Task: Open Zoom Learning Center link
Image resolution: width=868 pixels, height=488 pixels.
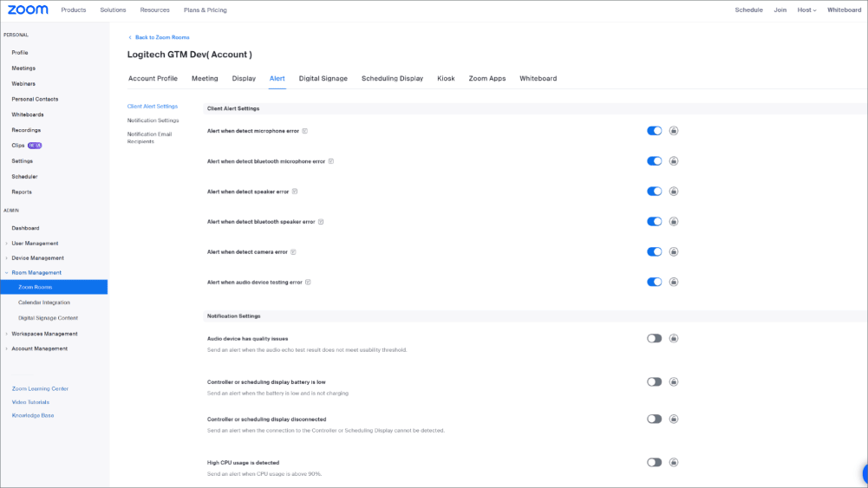Action: (x=40, y=389)
